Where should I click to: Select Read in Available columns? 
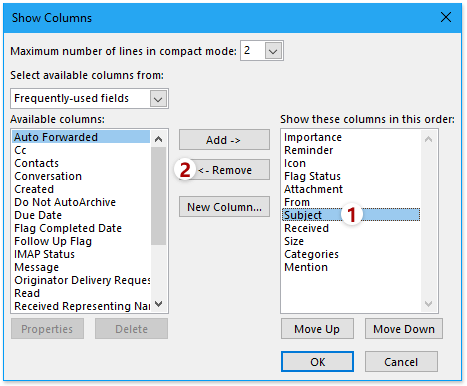pyautogui.click(x=81, y=293)
